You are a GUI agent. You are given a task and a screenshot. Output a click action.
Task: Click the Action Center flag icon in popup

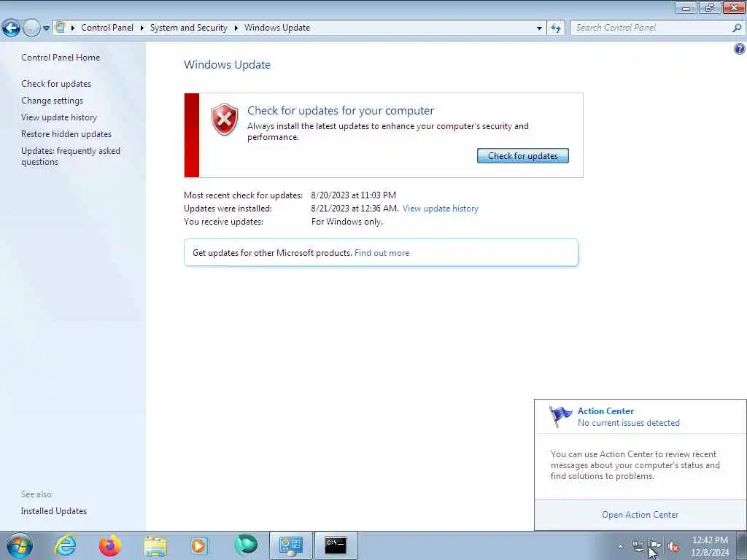point(560,416)
